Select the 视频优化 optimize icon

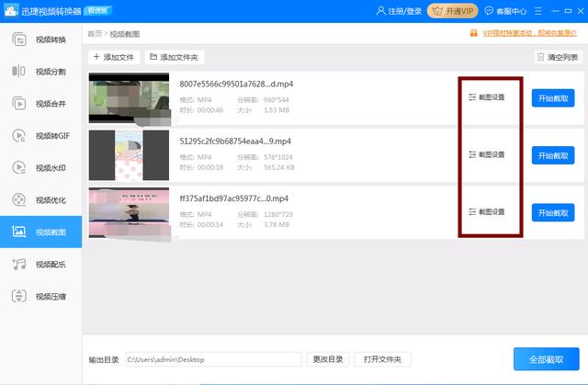pos(19,199)
